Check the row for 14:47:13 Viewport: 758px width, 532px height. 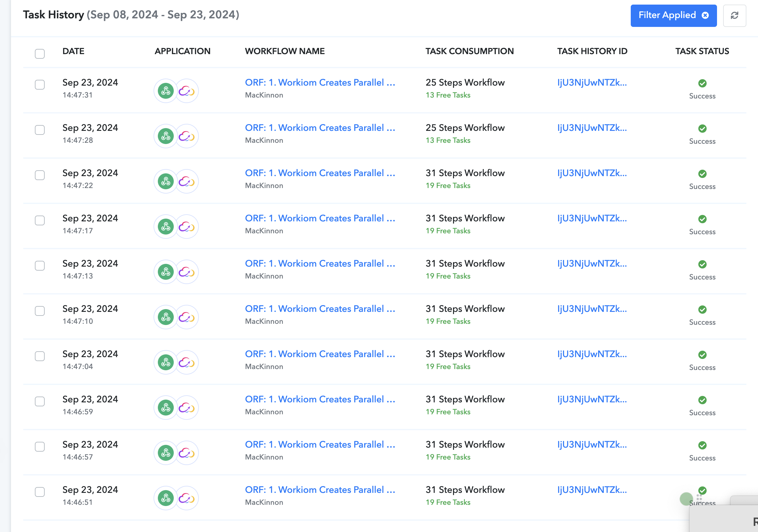[x=40, y=265]
